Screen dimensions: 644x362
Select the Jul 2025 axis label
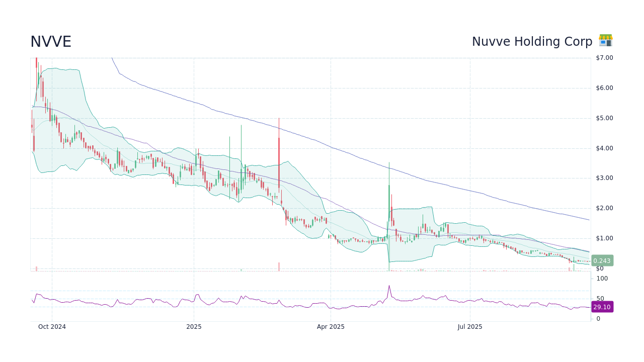[x=469, y=327]
